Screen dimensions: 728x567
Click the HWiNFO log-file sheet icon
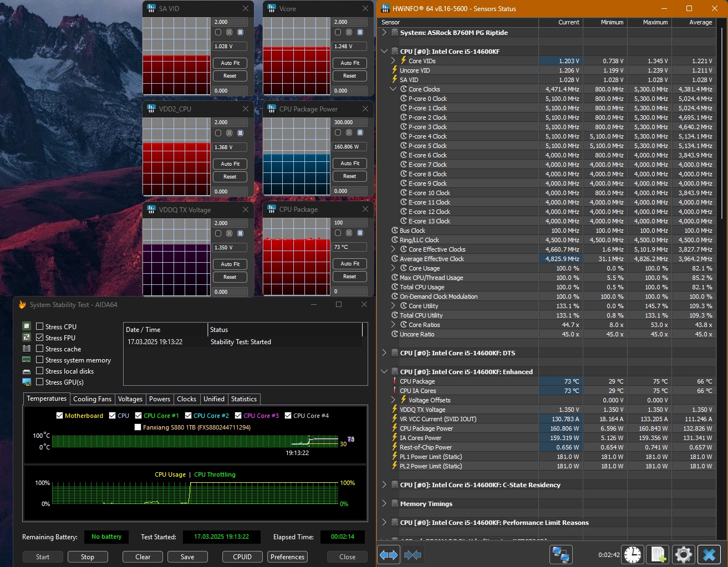coord(658,554)
